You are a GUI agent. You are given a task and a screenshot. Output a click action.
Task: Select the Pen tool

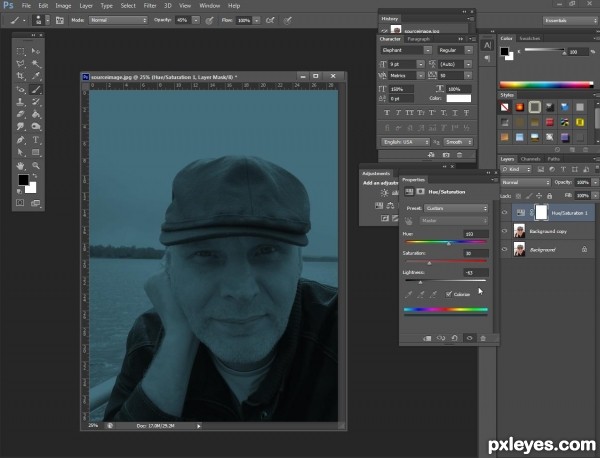[x=21, y=140]
